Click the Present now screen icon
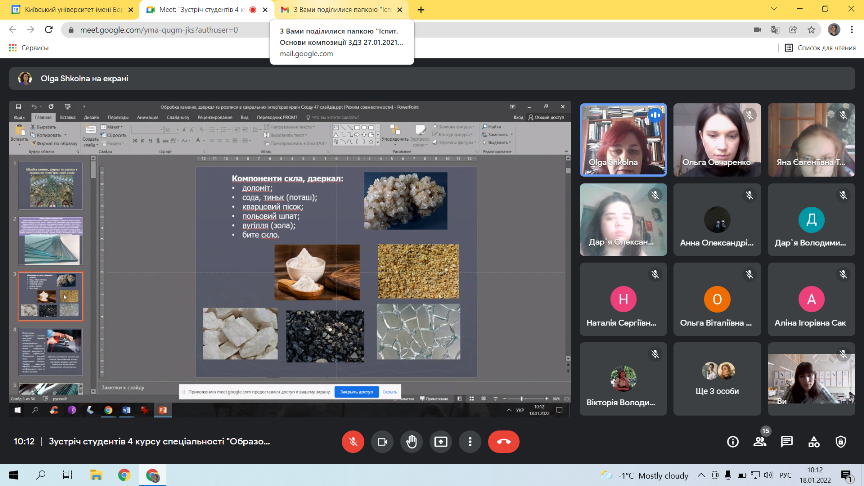Screen dimensions: 864x486 coord(440,441)
